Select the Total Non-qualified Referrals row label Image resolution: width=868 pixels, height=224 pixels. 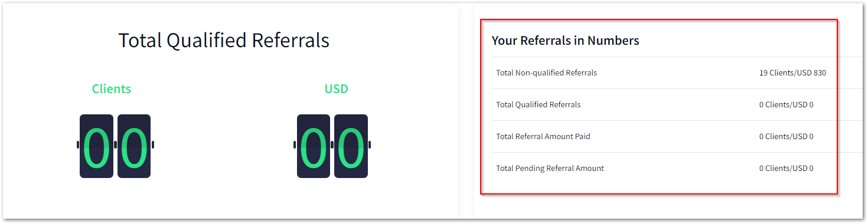pos(547,73)
